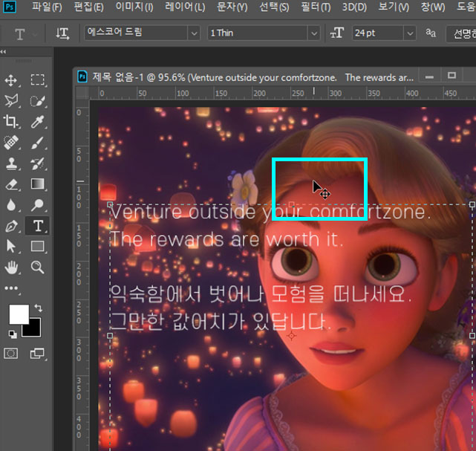The height and width of the screenshot is (451, 476).
Task: Select the Rectangle shape tool
Action: point(37,246)
